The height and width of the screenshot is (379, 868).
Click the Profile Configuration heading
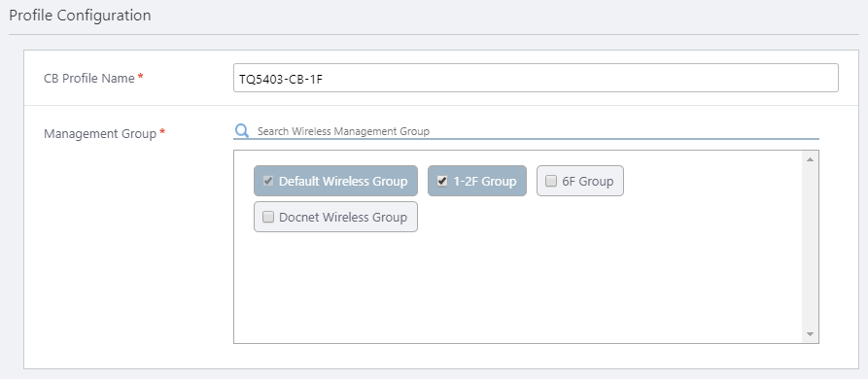[81, 16]
